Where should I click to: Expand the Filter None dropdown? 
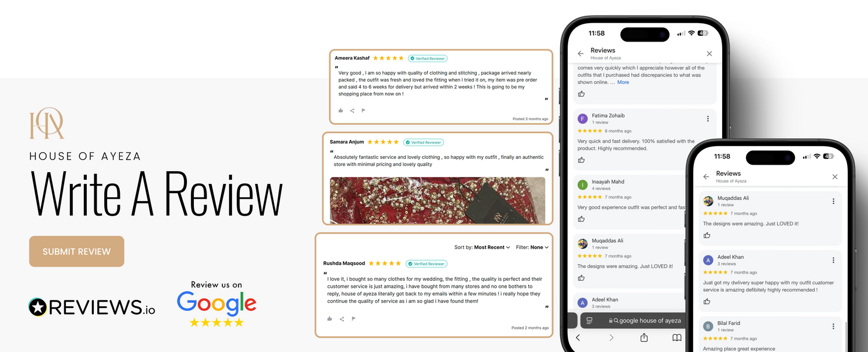(x=532, y=247)
